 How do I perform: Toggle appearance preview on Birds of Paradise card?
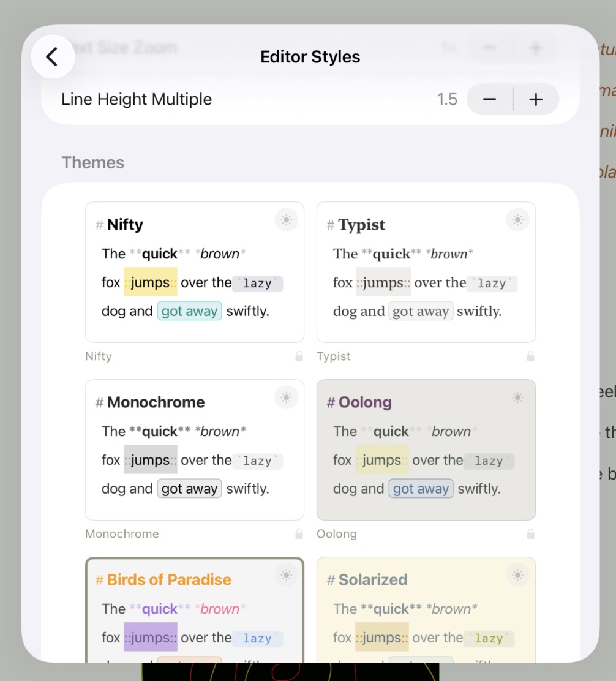coord(287,574)
